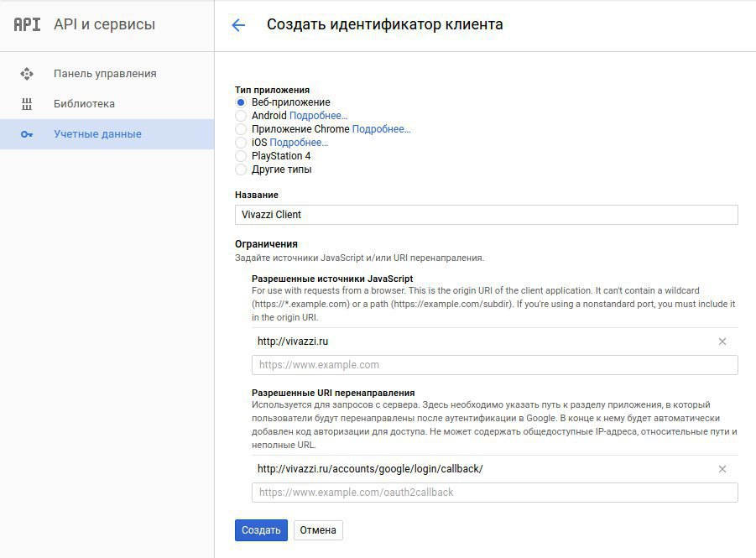The width and height of the screenshot is (756, 558).
Task: Click the API и сервисы header title
Action: [105, 24]
